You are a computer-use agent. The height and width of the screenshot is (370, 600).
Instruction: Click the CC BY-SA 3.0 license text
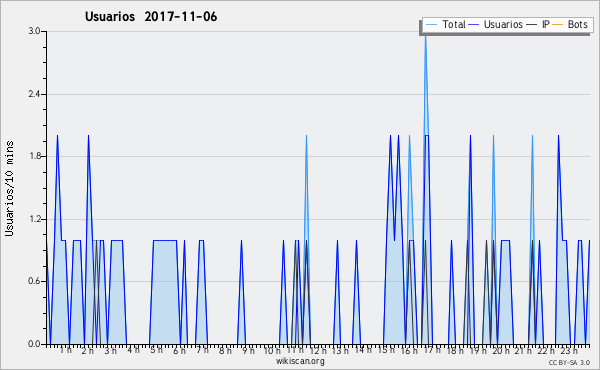[569, 363]
